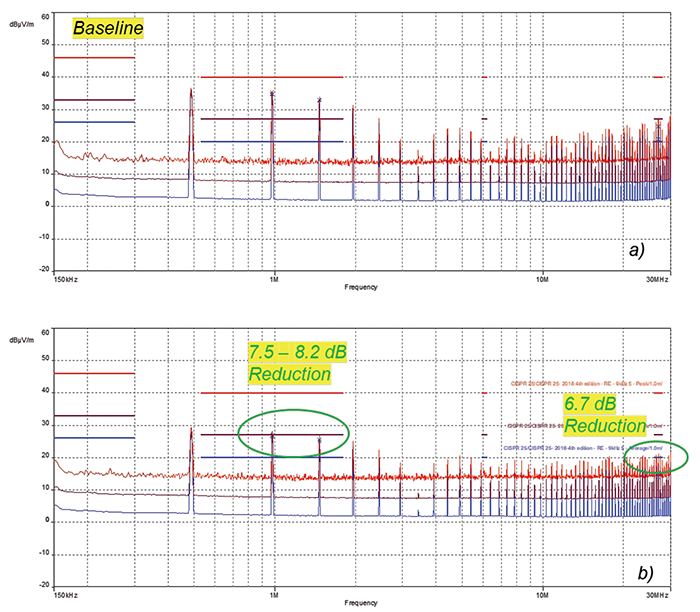Click the marker on the second peak after 1M in plot a
The width and height of the screenshot is (700, 612).
click(x=319, y=100)
